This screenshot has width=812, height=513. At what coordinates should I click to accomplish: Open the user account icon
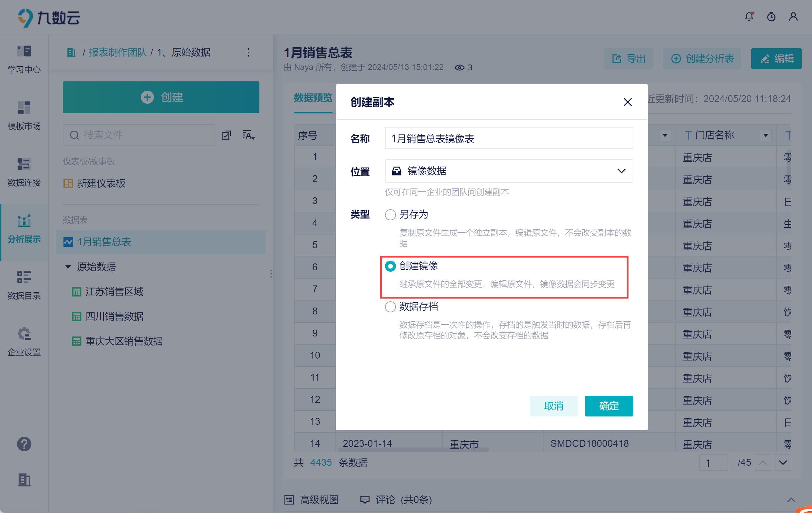click(793, 16)
